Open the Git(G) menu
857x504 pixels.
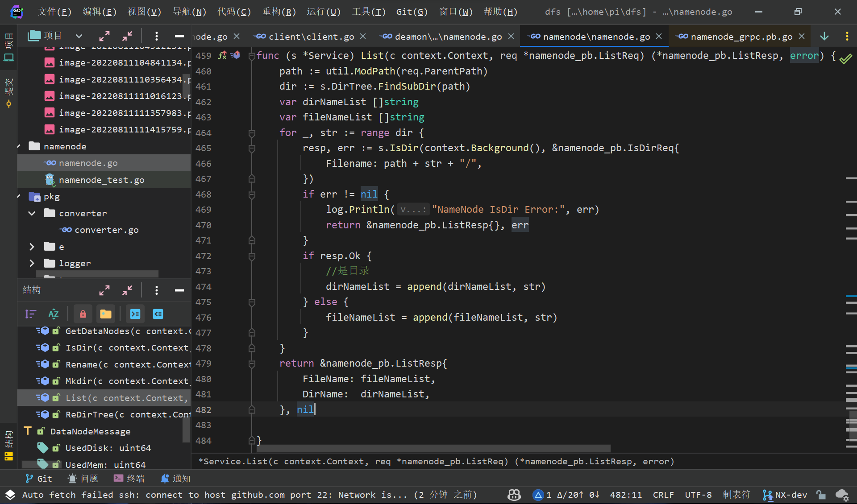412,12
